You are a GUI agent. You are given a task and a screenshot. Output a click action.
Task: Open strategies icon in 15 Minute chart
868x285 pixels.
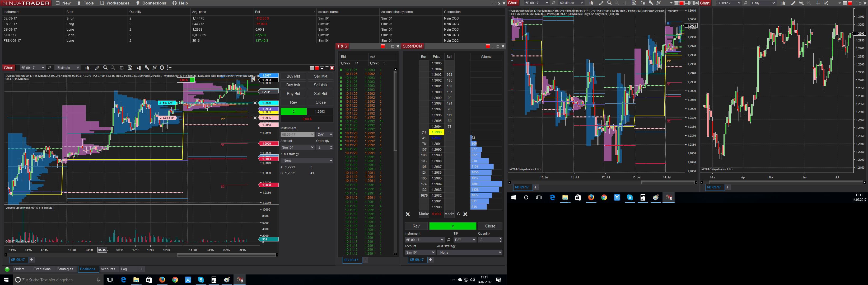[154, 68]
